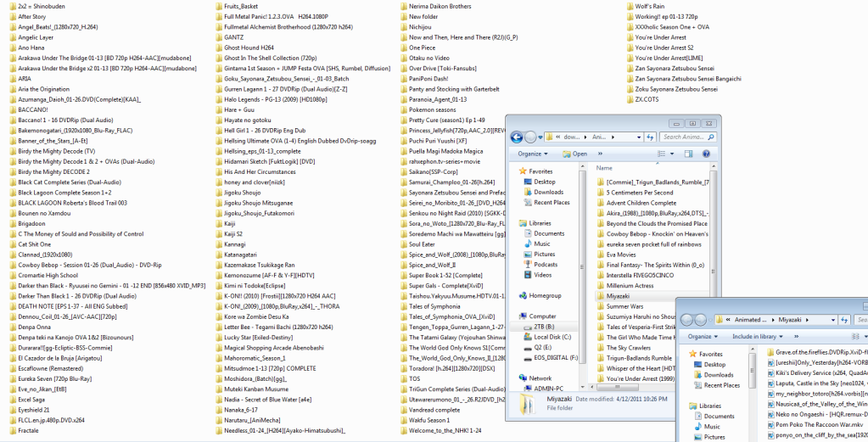Toggle the preview pane in the Anime folder window
The height and width of the screenshot is (442, 868).
(x=689, y=154)
